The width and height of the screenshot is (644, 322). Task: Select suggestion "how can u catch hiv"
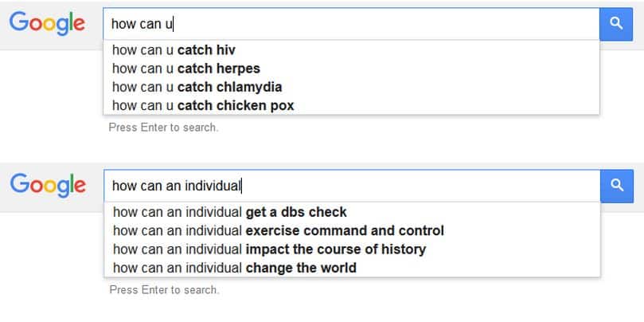(x=174, y=49)
